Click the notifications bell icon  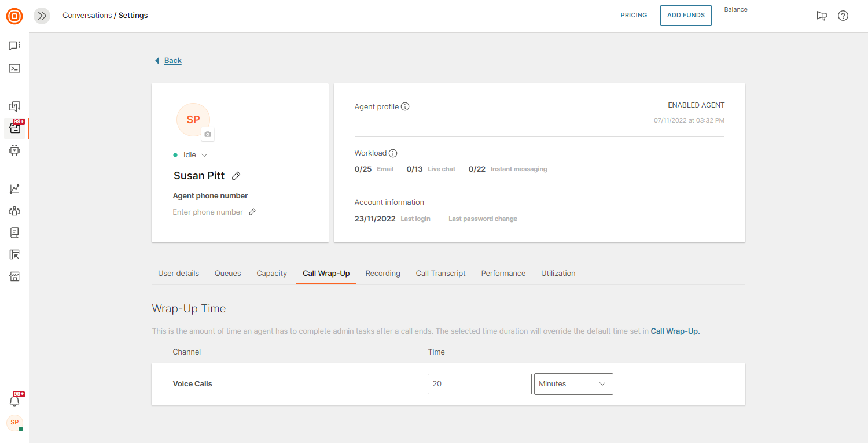click(x=14, y=401)
